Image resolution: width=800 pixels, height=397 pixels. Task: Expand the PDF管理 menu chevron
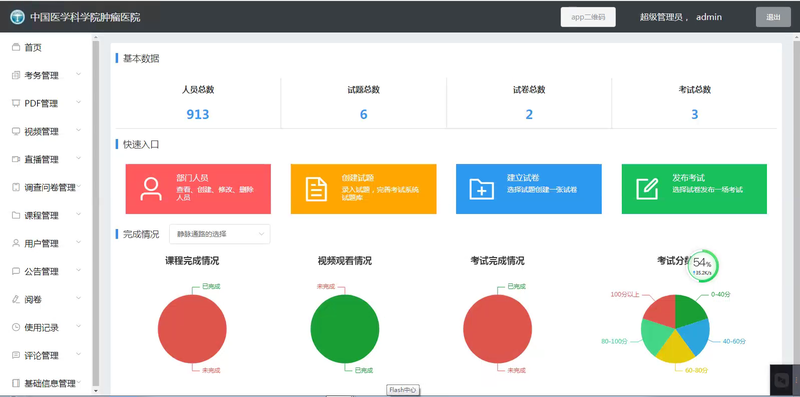point(79,103)
